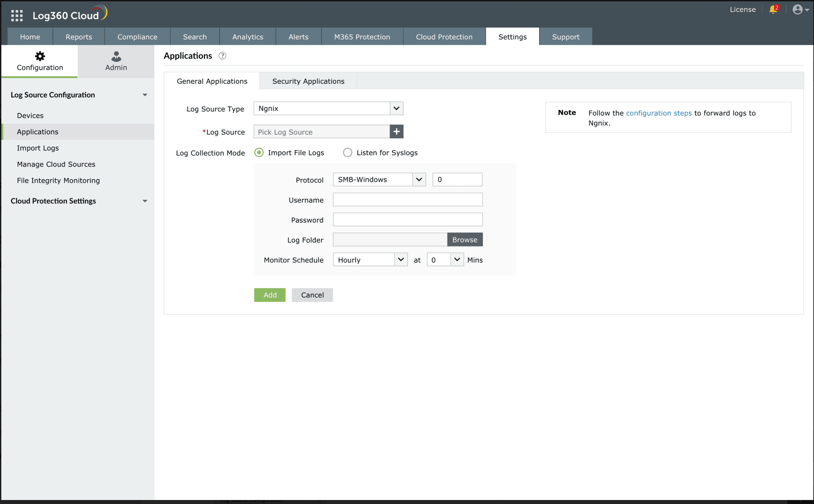Select the Import File Logs option
Viewport: 814px width, 504px height.
(x=259, y=153)
